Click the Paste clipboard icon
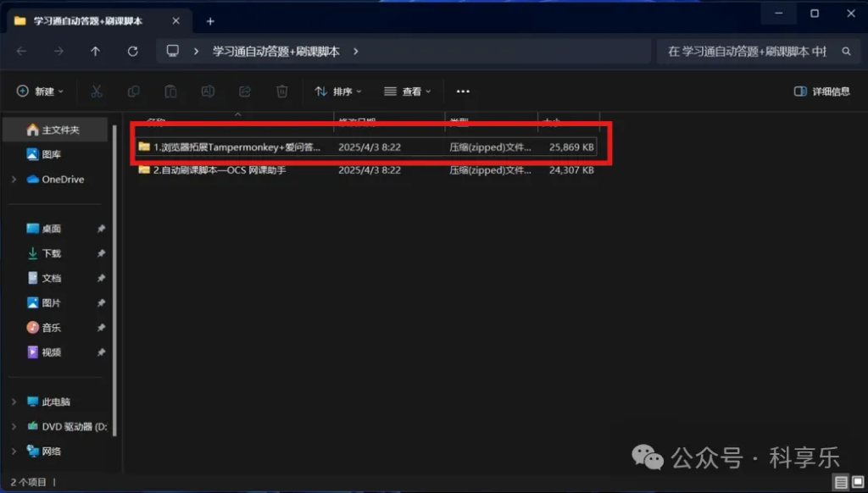The height and width of the screenshot is (493, 868). pyautogui.click(x=170, y=91)
